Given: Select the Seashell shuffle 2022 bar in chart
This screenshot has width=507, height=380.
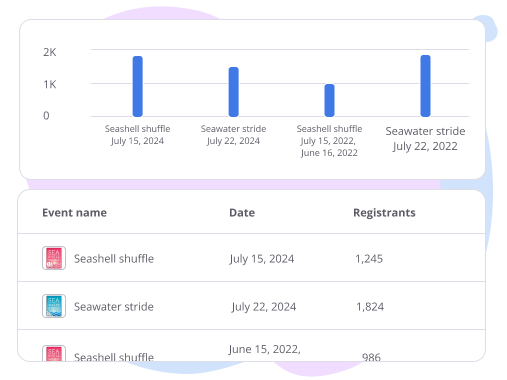Looking at the screenshot, I should pos(329,100).
